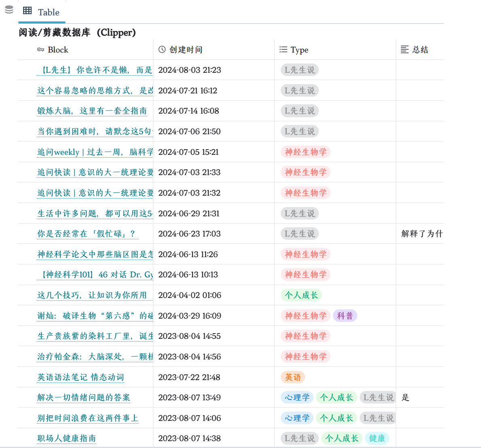
Task: Click the link icon in the Block column header
Action: (40, 49)
